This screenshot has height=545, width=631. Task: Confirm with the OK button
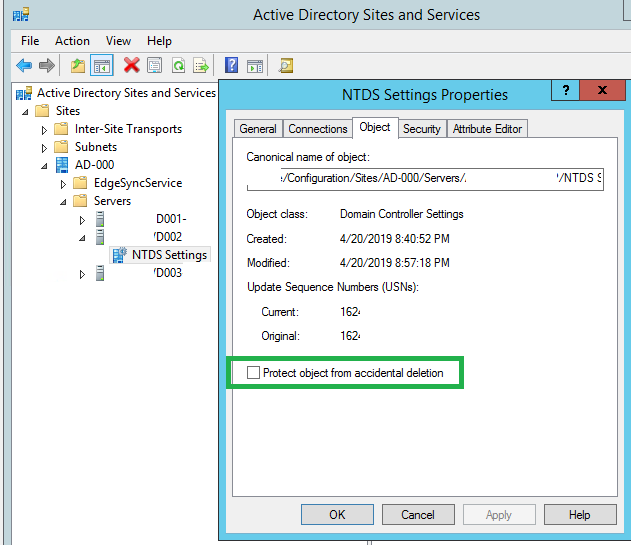coord(337,514)
